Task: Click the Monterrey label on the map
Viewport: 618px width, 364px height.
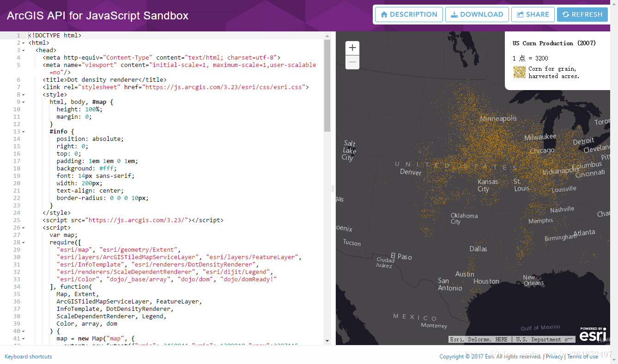Action: (434, 326)
